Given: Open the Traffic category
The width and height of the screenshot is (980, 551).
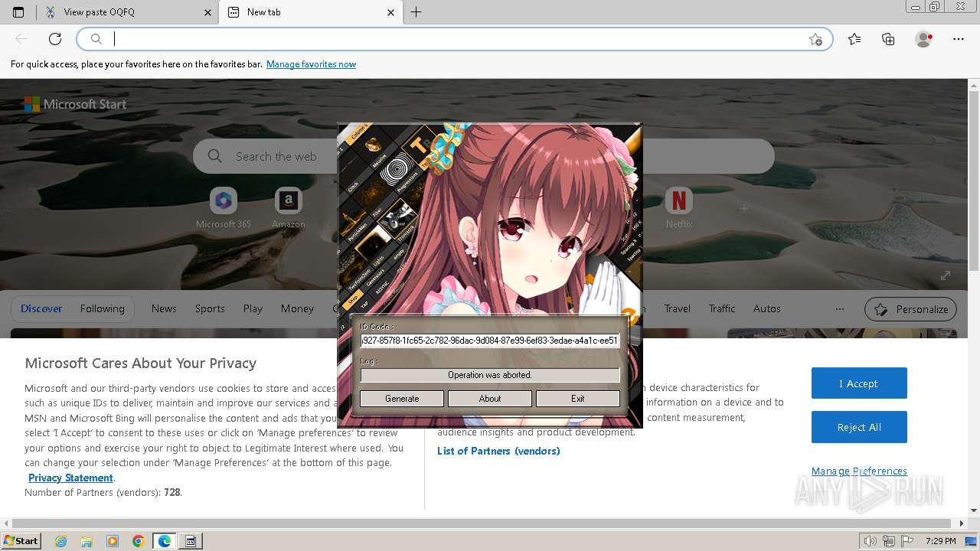Looking at the screenshot, I should [x=722, y=308].
